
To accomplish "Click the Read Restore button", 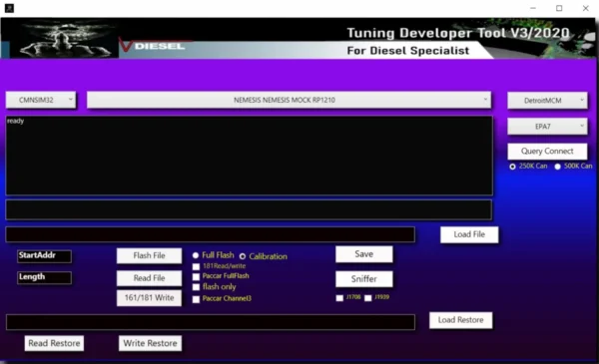I will pyautogui.click(x=54, y=343).
